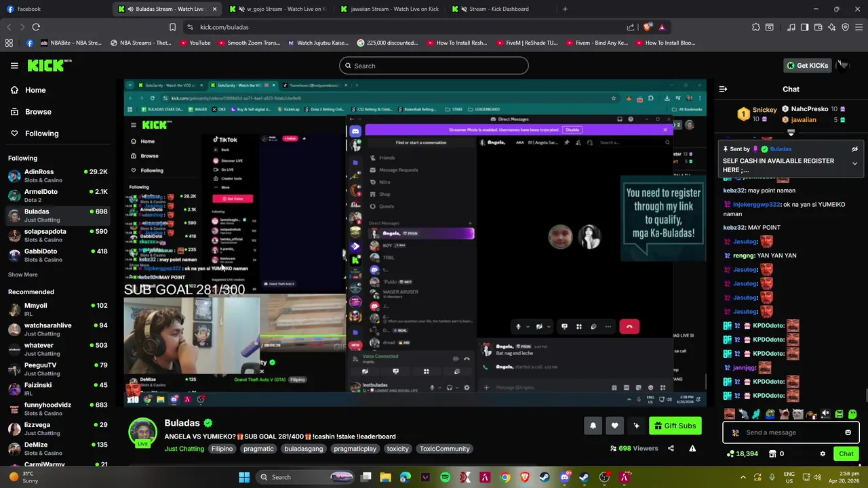Click the ToxicCommunity tag
Viewport: 868px width, 488px height.
(x=444, y=449)
